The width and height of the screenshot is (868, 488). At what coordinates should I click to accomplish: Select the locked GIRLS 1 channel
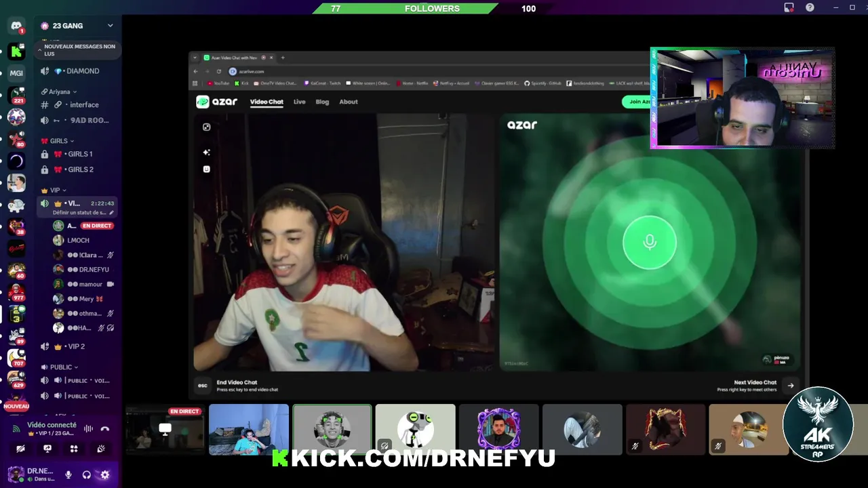point(78,154)
